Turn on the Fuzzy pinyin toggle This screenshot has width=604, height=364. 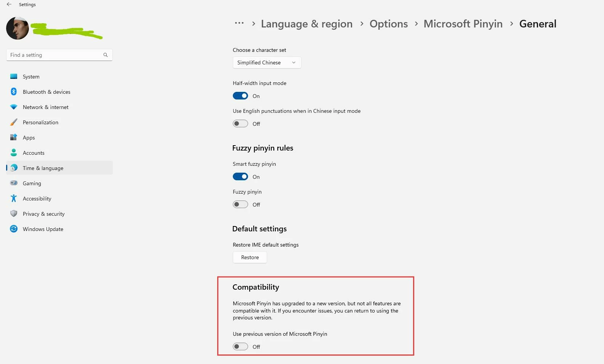(x=240, y=204)
